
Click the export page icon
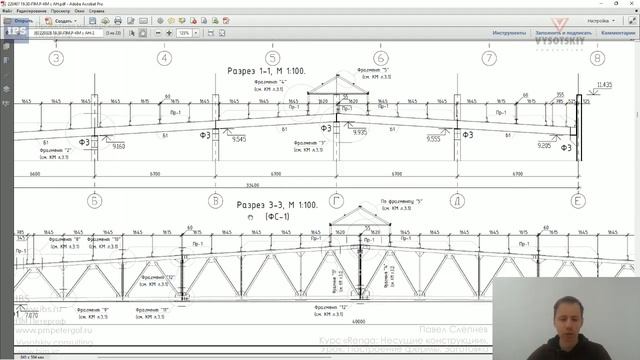click(204, 20)
